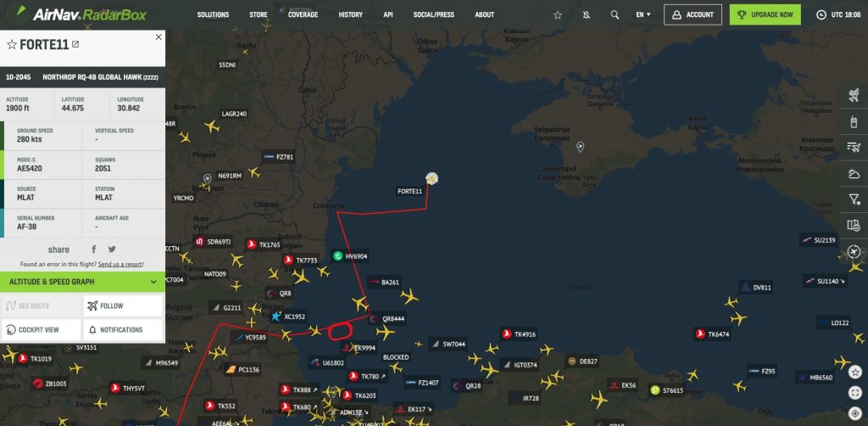Open FORTE11 external link icon
The image size is (868, 426).
[75, 44]
